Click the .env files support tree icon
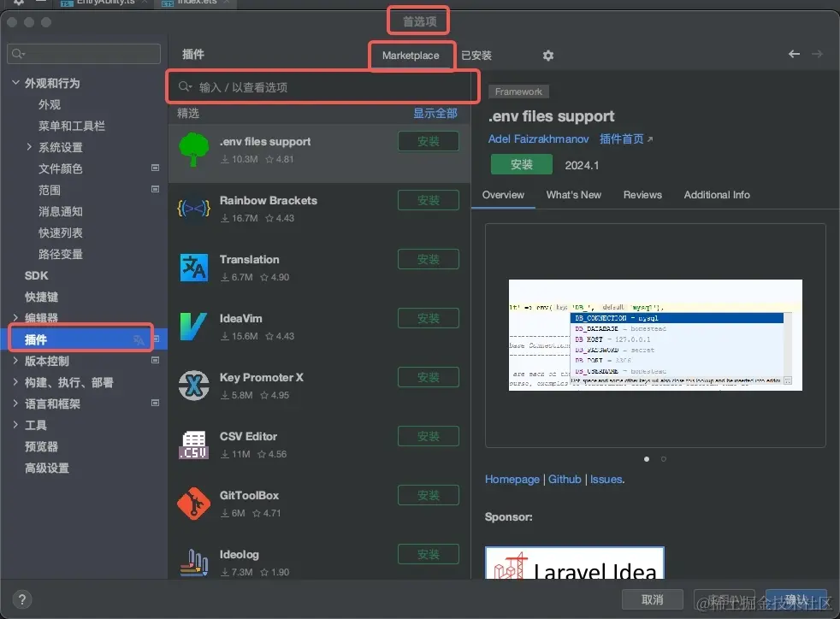Viewport: 840px width, 619px height. [x=193, y=150]
